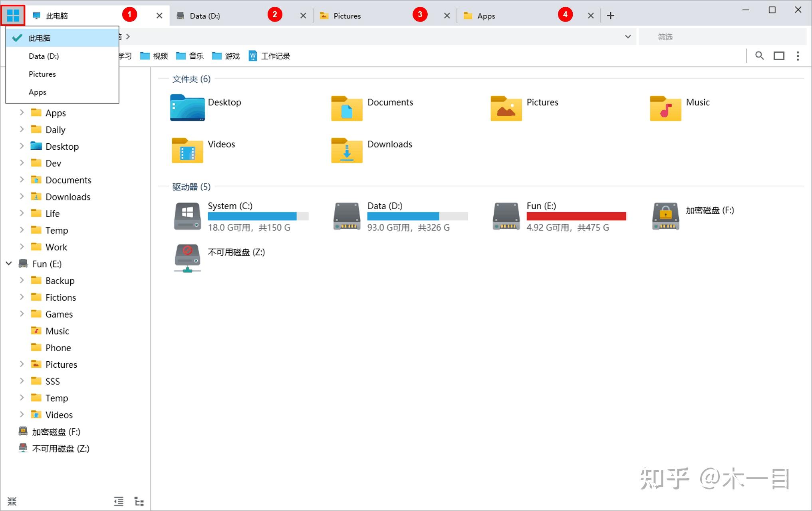Expand the Daily folder in the tree
Screen dimensions: 812x511
coord(22,129)
